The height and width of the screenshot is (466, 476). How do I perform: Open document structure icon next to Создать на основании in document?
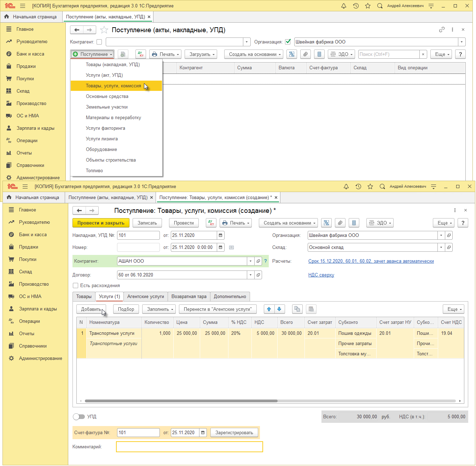pyautogui.click(x=326, y=223)
